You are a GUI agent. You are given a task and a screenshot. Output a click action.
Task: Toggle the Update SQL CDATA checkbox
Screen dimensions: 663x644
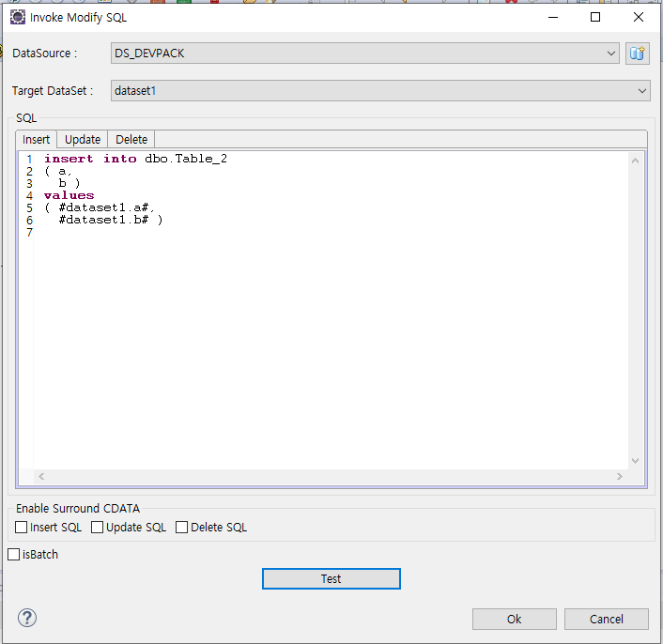(x=98, y=528)
